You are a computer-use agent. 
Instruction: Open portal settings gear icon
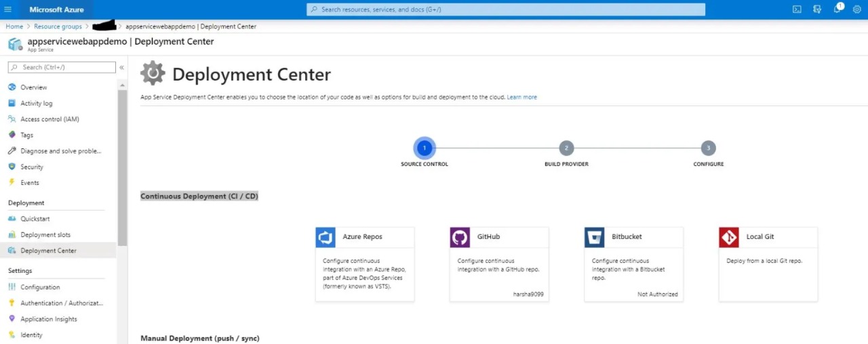pos(856,9)
